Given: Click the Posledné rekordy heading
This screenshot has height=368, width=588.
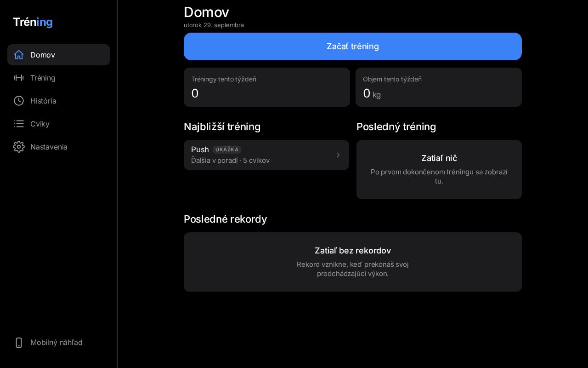Looking at the screenshot, I should [226, 219].
